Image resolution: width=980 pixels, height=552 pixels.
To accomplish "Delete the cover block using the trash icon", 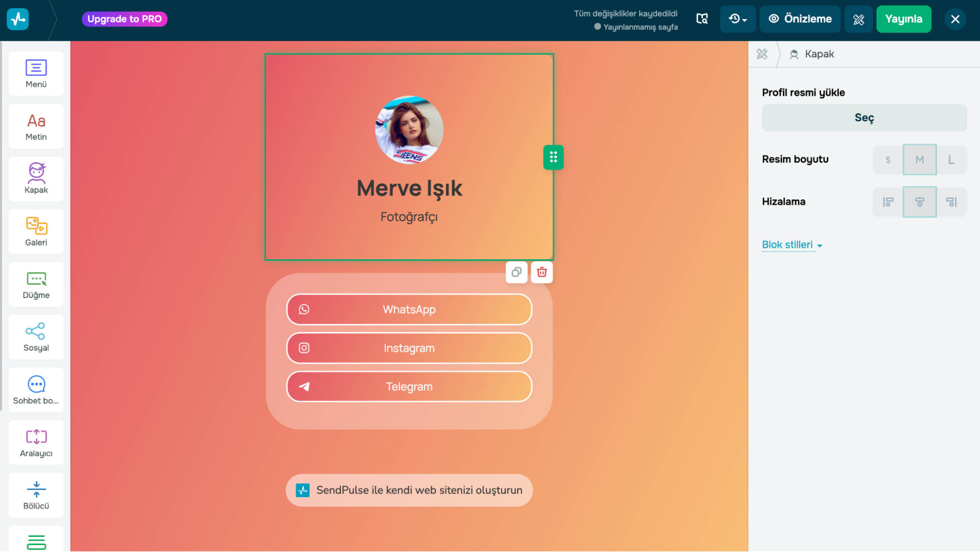I will point(541,272).
